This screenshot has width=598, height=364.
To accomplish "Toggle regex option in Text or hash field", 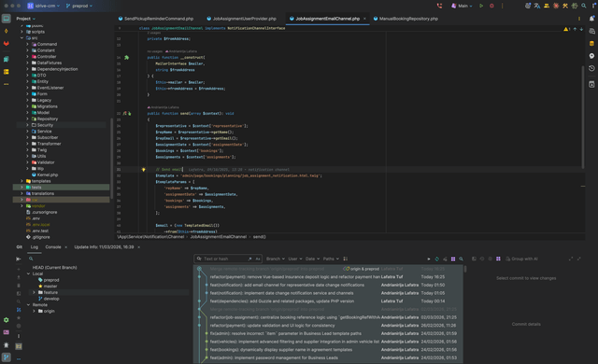I will [x=249, y=259].
